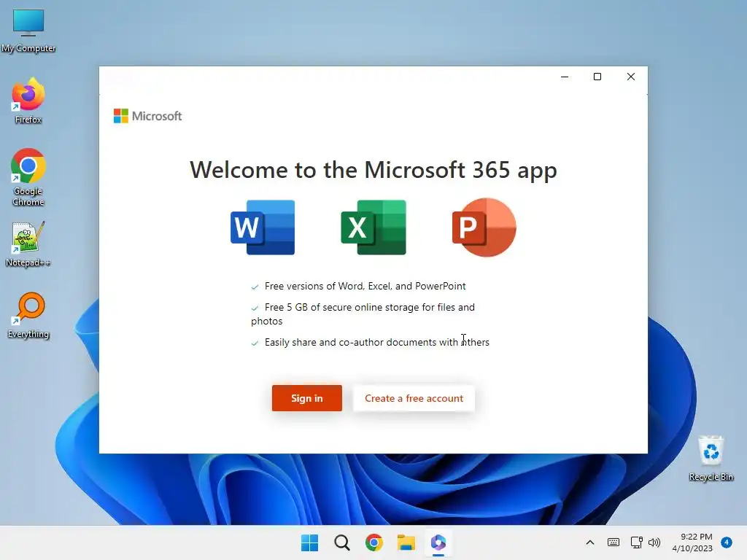Click the Microsoft logo in the dialog
The height and width of the screenshot is (560, 747).
pyautogui.click(x=147, y=116)
